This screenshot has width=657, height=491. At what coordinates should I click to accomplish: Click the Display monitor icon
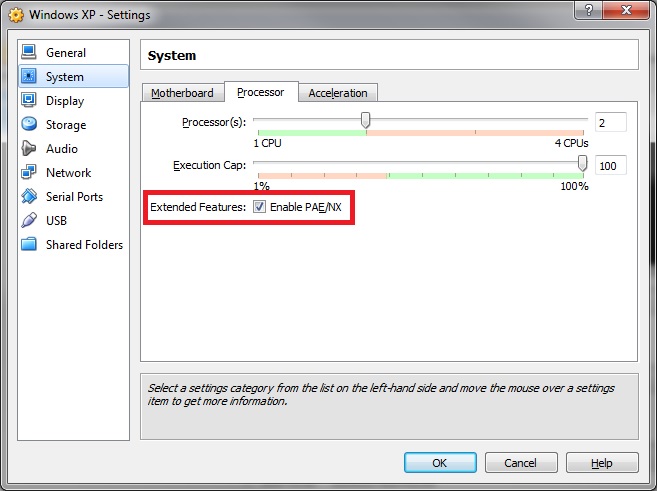(28, 100)
